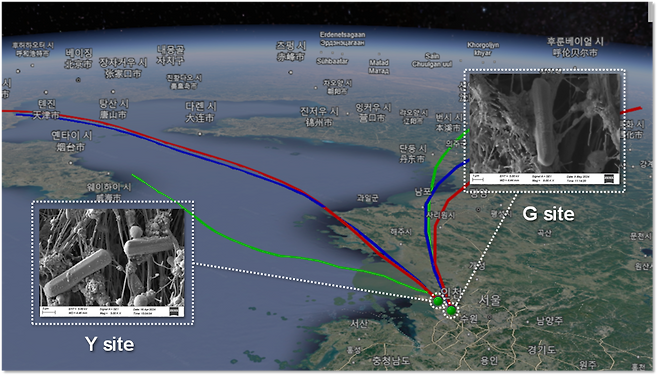This screenshot has height=376, width=658.
Task: Select the 톈진 天津市 label
Action: tap(47, 110)
